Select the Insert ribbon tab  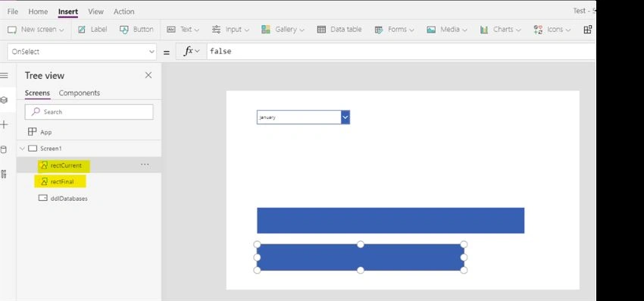(x=67, y=11)
